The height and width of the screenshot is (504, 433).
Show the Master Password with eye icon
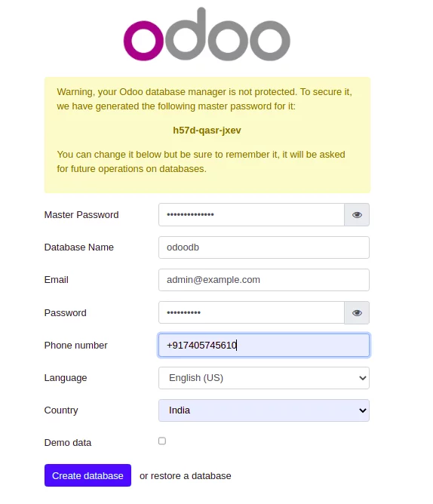357,215
